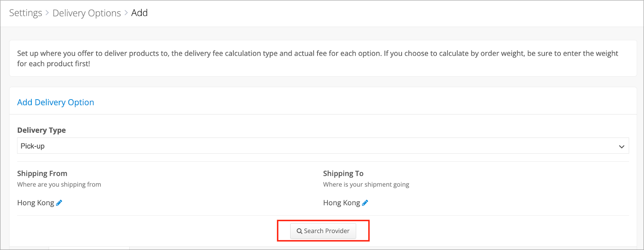
Task: Open Delivery Options breadcrumb link
Action: [87, 13]
